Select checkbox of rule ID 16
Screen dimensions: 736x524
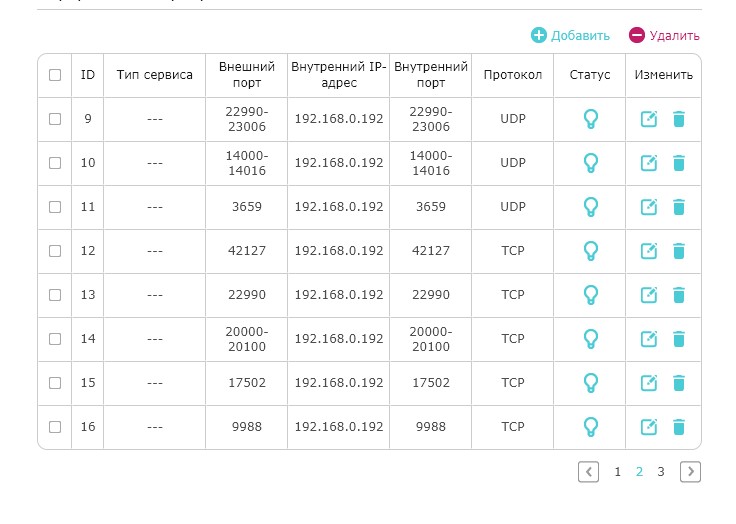[x=55, y=427]
